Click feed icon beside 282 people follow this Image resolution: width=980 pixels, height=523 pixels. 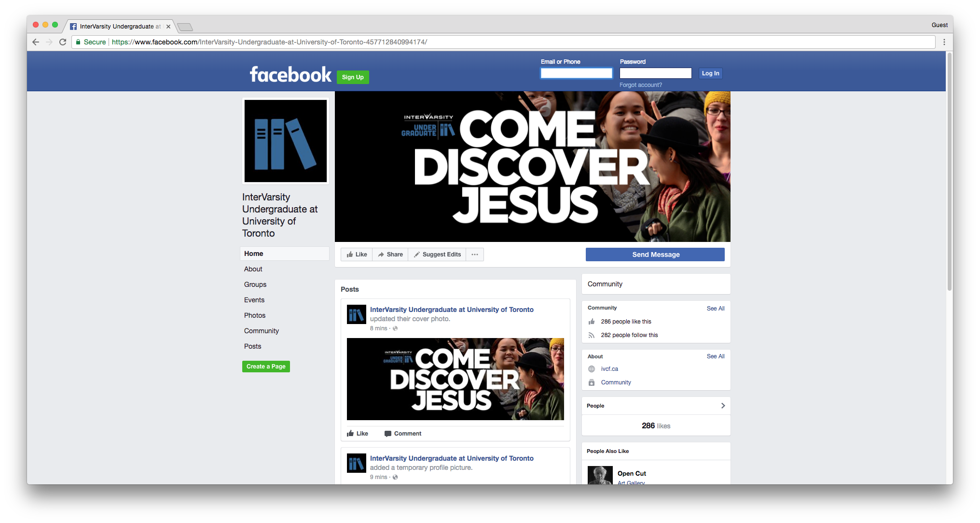(x=592, y=335)
